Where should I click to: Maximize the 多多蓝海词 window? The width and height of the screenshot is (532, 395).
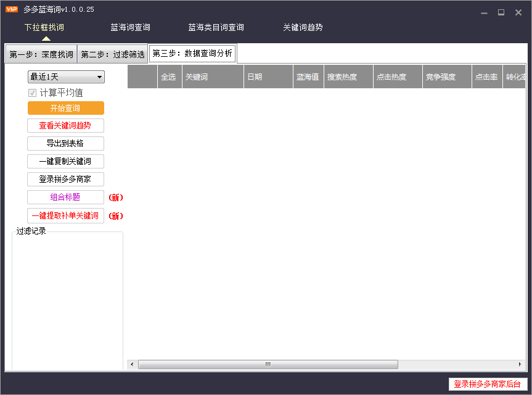tap(501, 12)
